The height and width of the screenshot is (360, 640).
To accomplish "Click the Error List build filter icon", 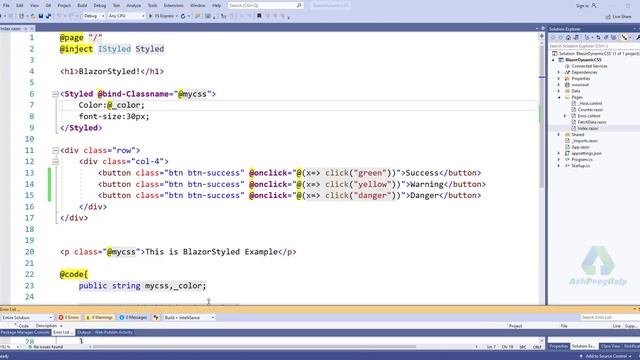I will pos(156,318).
